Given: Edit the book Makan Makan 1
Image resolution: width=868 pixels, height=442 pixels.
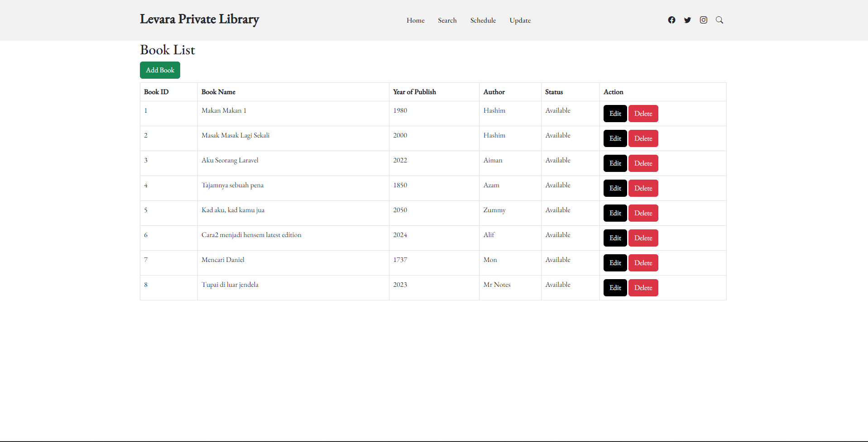Looking at the screenshot, I should (614, 113).
